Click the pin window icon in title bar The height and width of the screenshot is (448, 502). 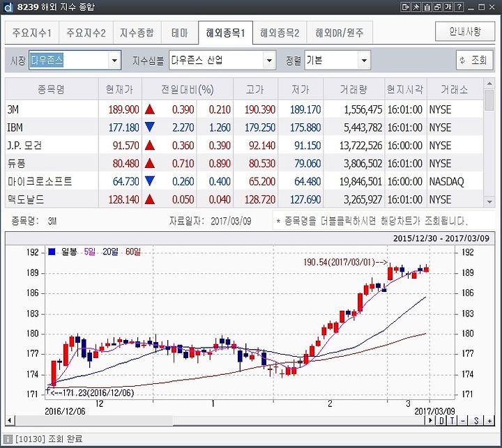[x=416, y=7]
